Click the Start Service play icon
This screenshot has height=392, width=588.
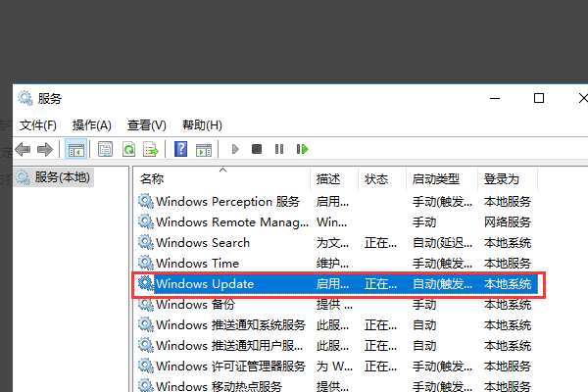click(x=235, y=149)
